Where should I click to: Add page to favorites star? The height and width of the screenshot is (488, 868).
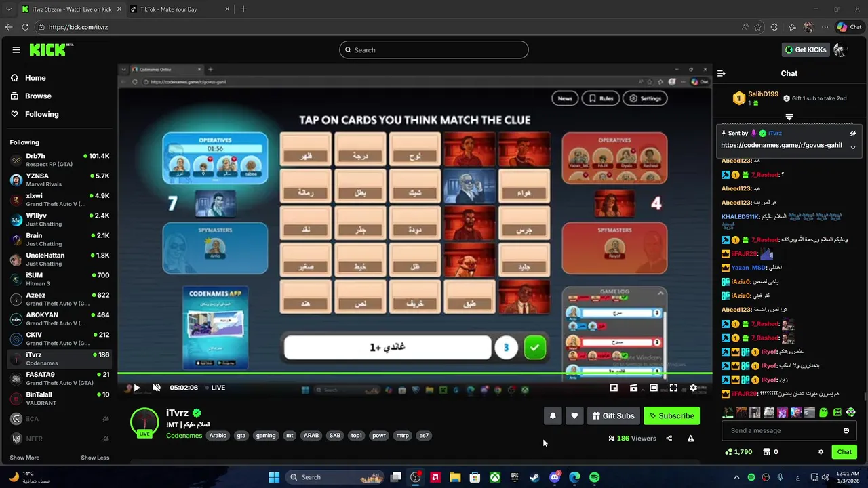click(757, 27)
